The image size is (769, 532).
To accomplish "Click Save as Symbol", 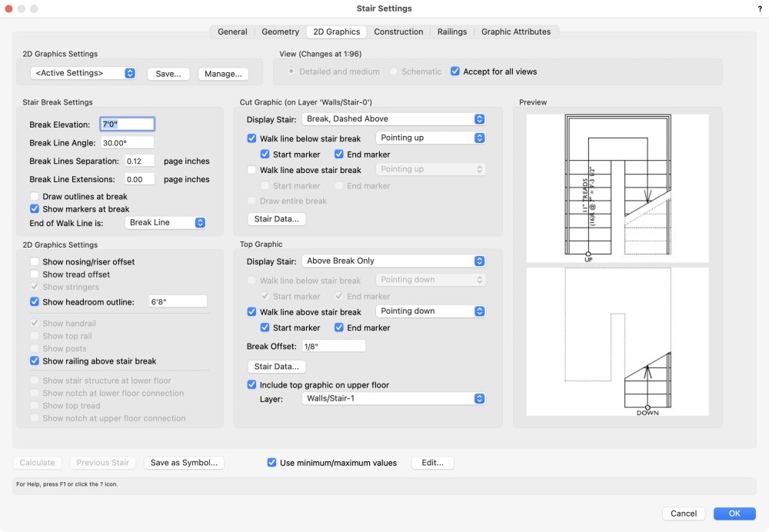I will coord(184,462).
